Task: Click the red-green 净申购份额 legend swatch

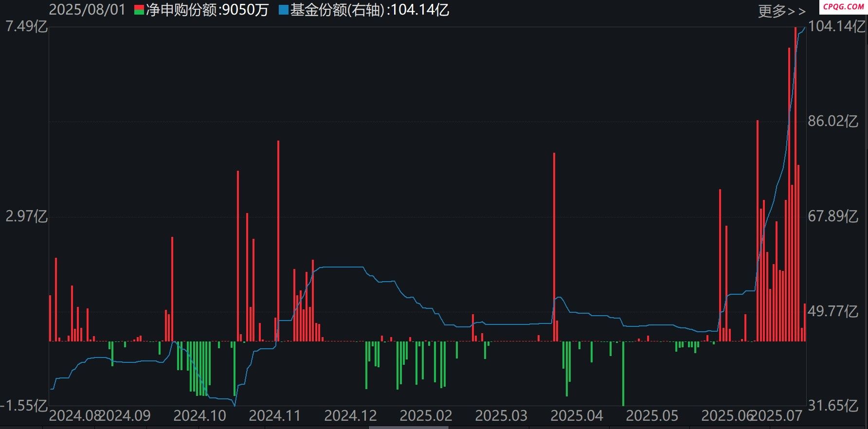Action: click(139, 10)
